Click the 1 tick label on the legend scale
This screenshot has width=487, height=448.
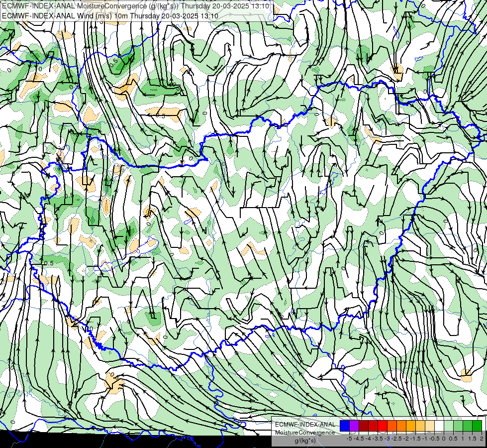click(463, 439)
